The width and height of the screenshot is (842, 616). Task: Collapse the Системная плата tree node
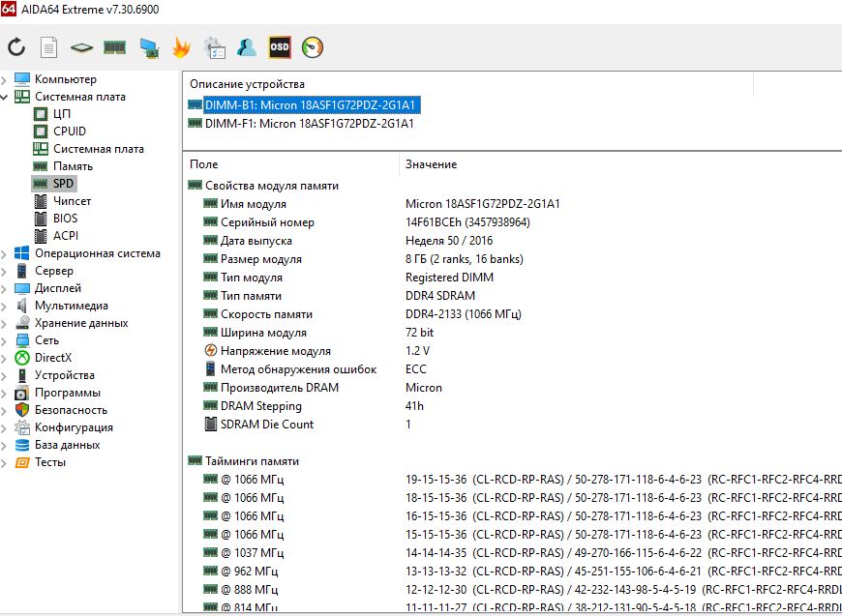[4, 97]
